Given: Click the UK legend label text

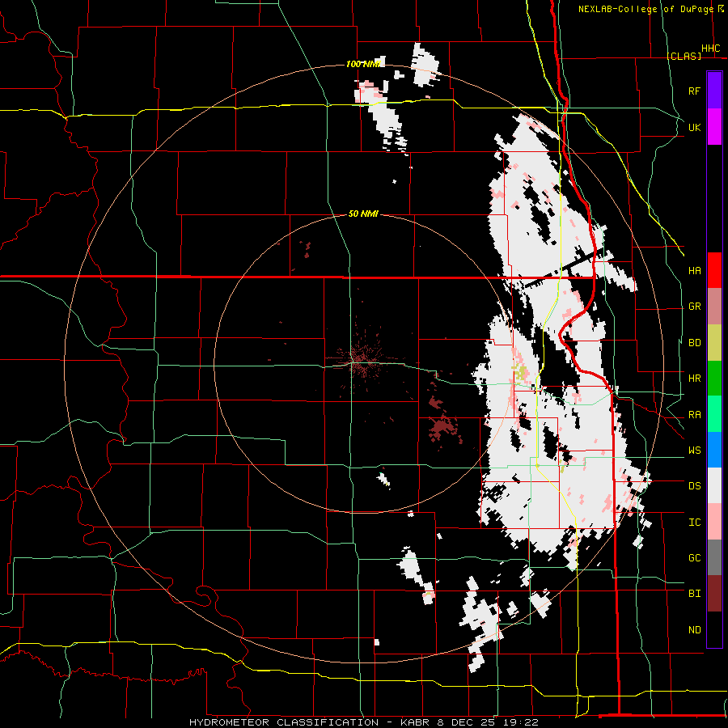Looking at the screenshot, I should [x=694, y=127].
